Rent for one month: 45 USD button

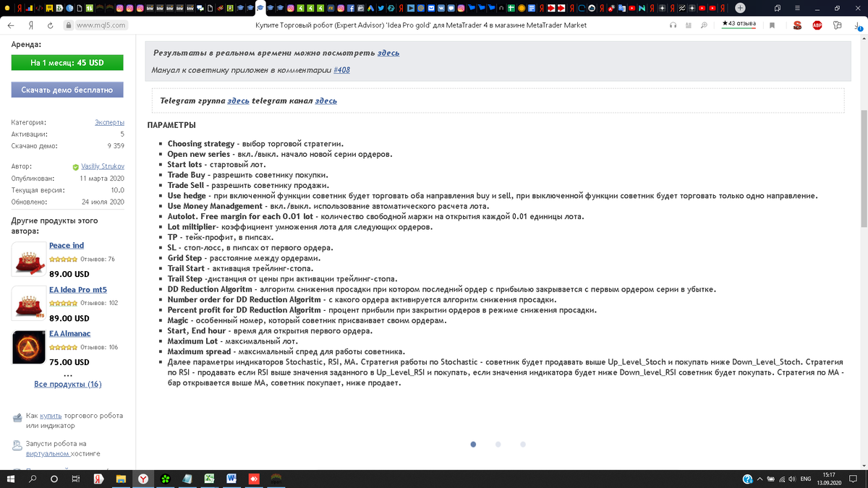pyautogui.click(x=67, y=63)
